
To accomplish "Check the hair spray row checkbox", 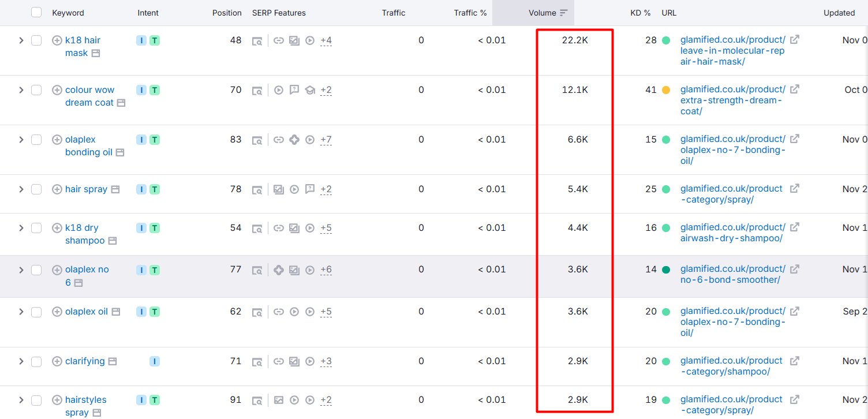I will [x=36, y=189].
